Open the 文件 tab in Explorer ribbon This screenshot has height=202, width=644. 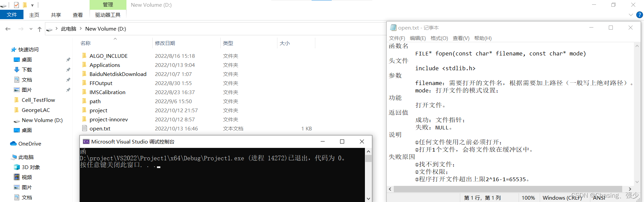point(12,15)
